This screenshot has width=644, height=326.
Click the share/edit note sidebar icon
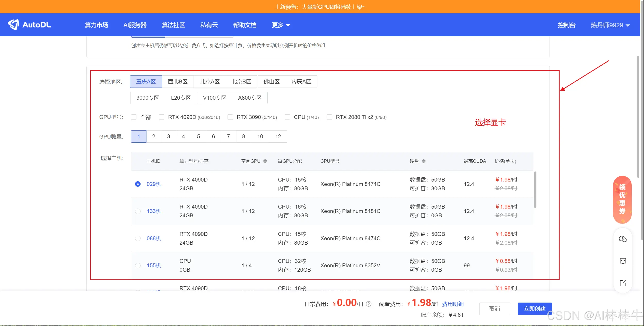coord(623,283)
